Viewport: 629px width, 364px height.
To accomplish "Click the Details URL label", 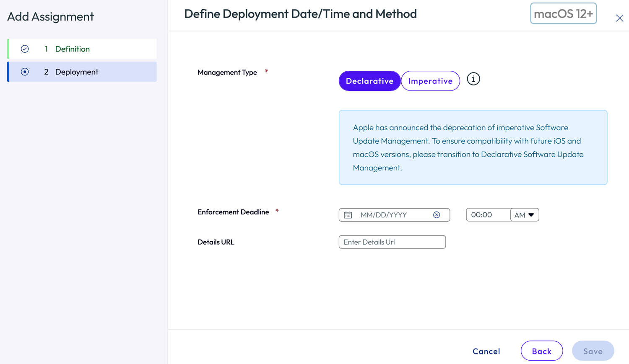I will click(x=216, y=242).
